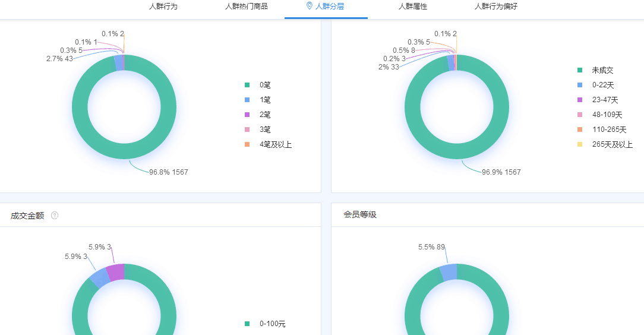Open the 人群行为 tab

(163, 7)
